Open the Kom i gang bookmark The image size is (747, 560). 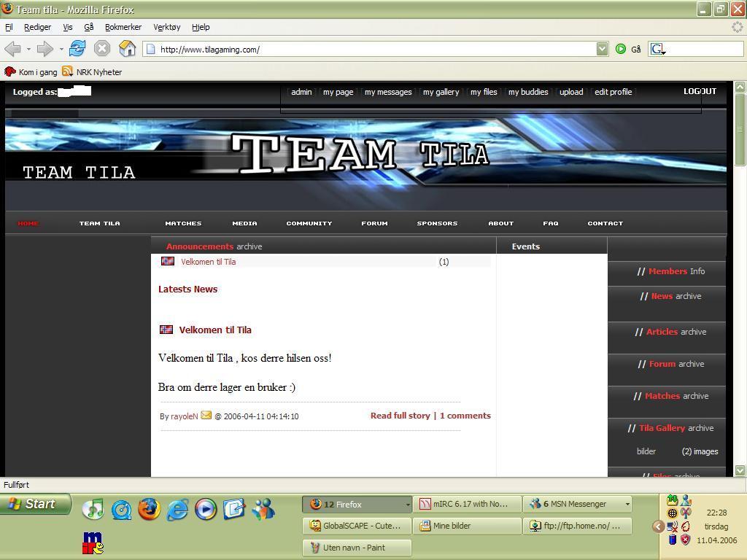(31, 72)
